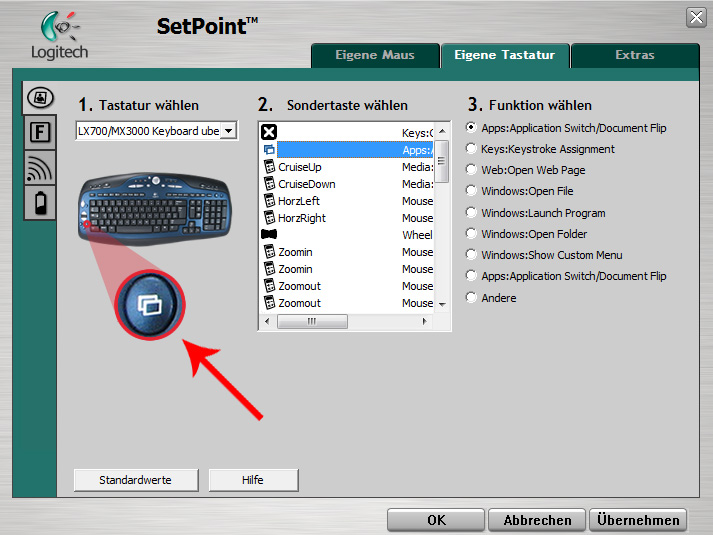Viewport: 713px width, 535px height.
Task: Click the HorzRight row icon
Action: click(269, 218)
